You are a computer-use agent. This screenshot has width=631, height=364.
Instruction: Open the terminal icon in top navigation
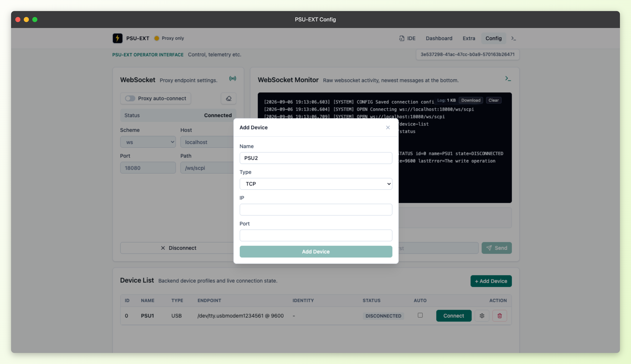coord(513,38)
